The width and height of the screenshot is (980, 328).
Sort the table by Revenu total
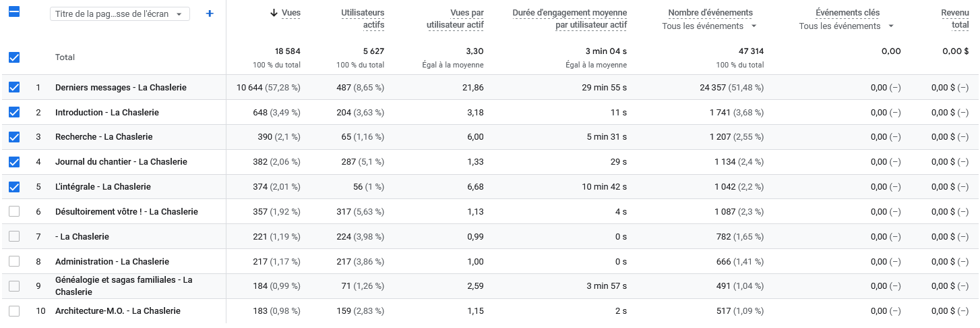[955, 19]
